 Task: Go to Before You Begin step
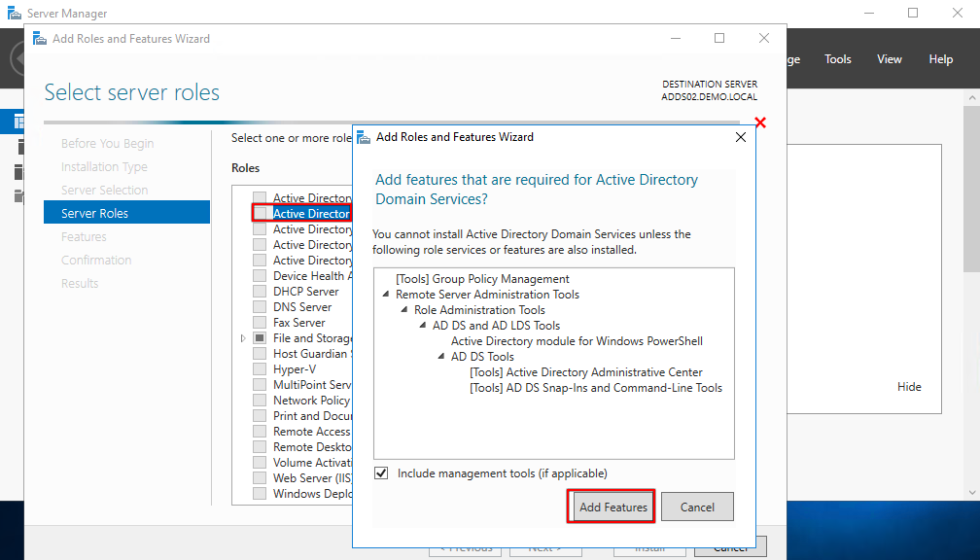coord(108,143)
